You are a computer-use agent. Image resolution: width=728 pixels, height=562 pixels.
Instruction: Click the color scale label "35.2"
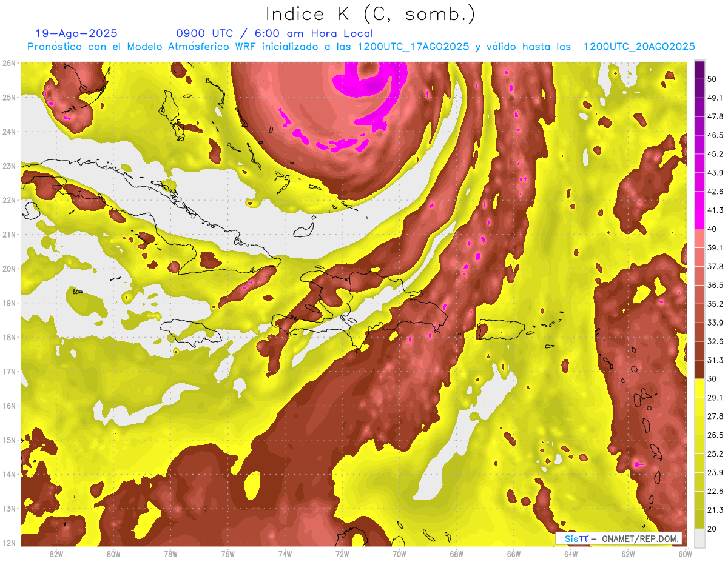[x=715, y=304]
